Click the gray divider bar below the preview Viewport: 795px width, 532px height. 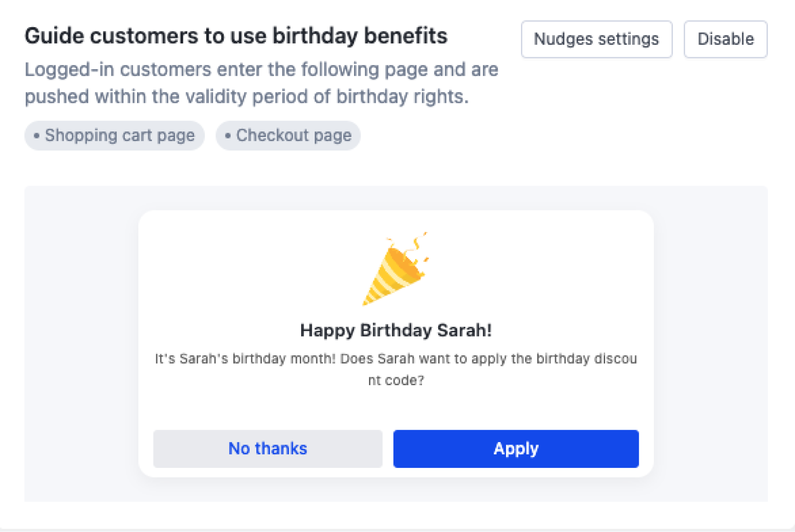click(397, 530)
